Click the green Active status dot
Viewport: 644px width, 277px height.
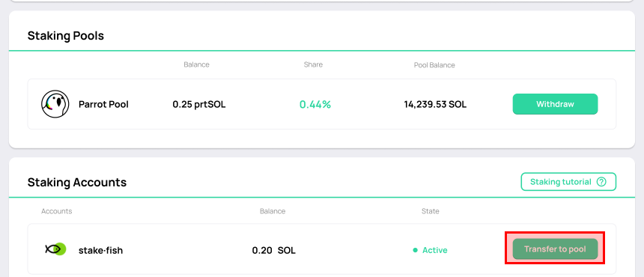click(x=416, y=250)
